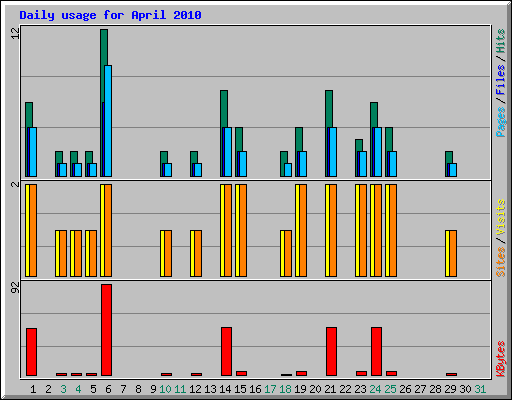Select day "6" on the x-axis

coord(108,389)
